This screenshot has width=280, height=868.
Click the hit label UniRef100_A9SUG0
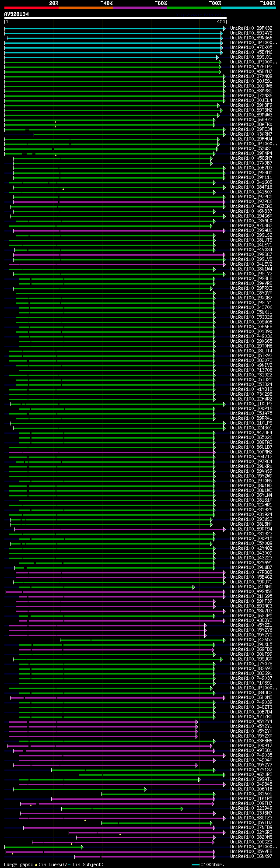pyautogui.click(x=251, y=659)
